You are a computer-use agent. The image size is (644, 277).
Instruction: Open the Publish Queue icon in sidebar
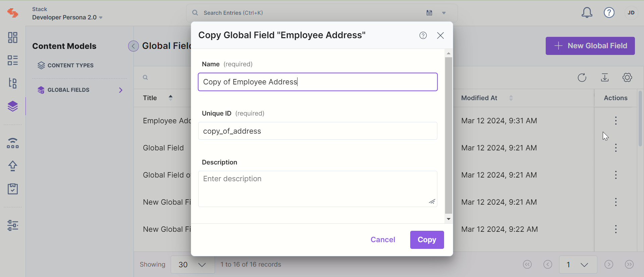[x=13, y=143]
